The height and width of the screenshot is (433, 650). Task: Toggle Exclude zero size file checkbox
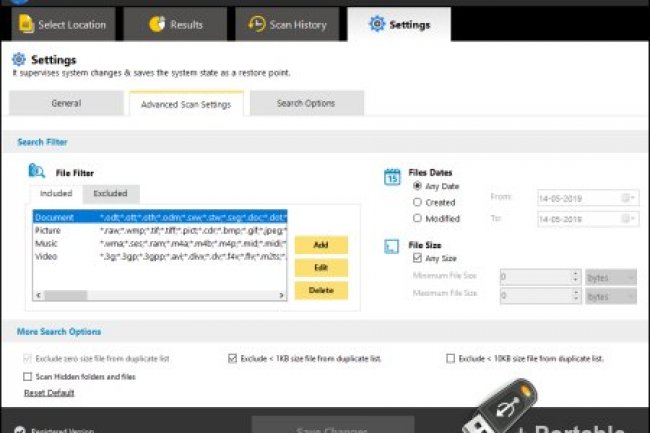pyautogui.click(x=27, y=358)
